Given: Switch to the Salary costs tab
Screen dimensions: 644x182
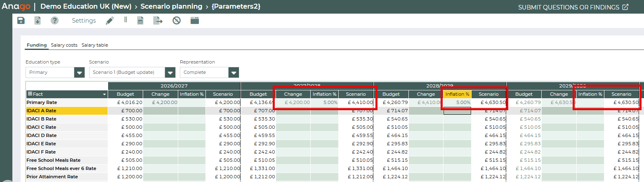Looking at the screenshot, I should (64, 45).
